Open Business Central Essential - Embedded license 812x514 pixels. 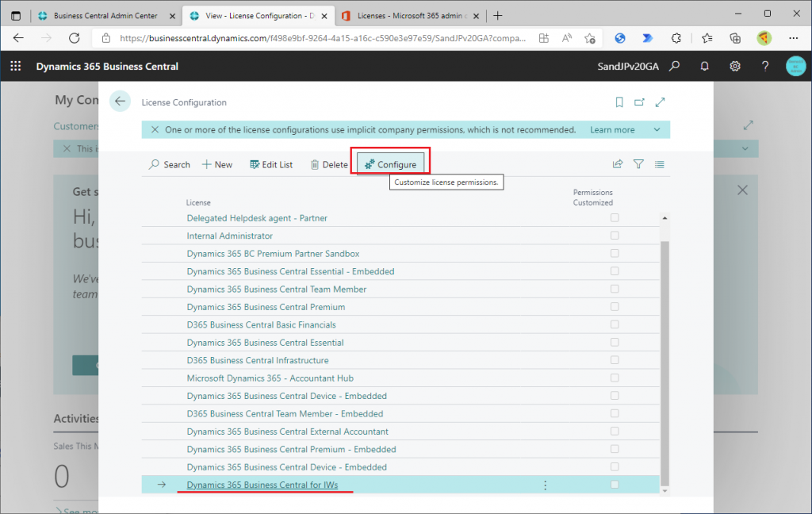pyautogui.click(x=290, y=271)
